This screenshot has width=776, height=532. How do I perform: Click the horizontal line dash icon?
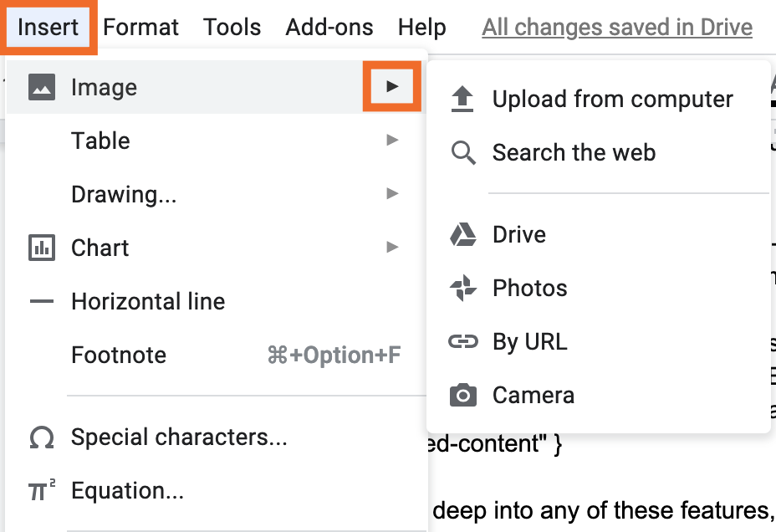[x=42, y=301]
